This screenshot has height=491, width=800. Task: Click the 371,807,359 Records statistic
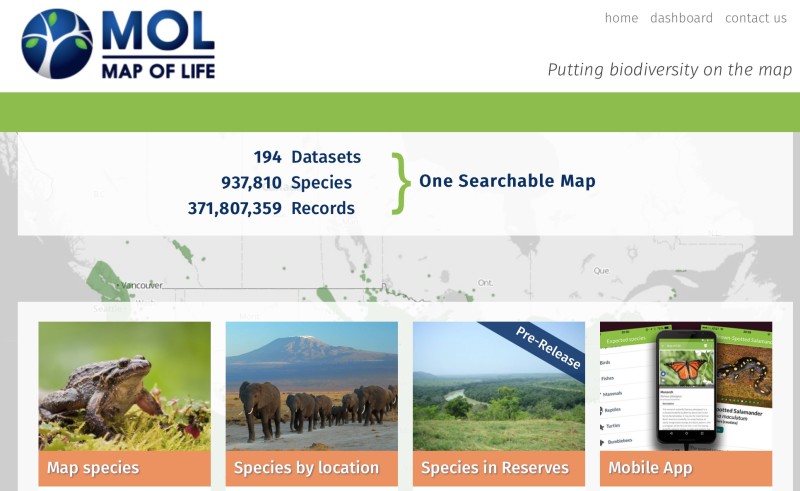click(271, 208)
